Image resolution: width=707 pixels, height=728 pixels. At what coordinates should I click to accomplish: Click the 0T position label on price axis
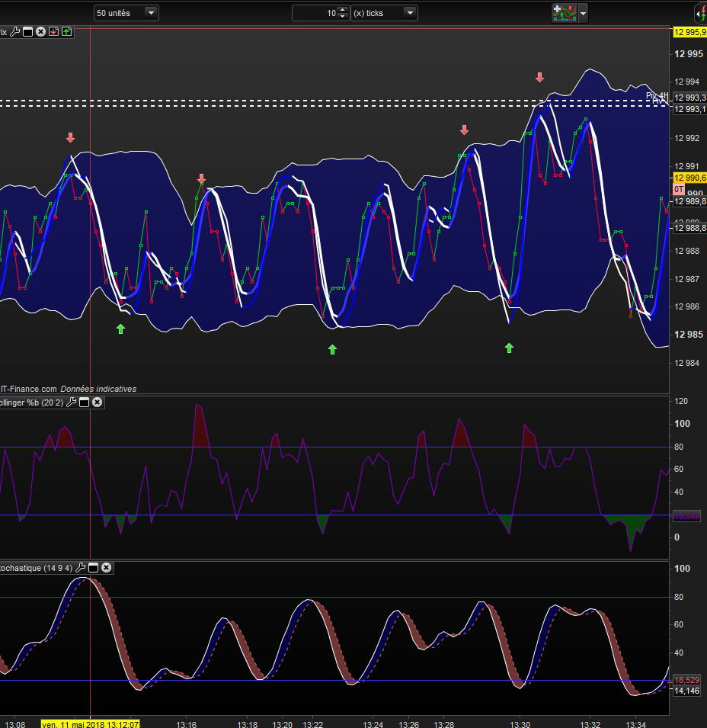pyautogui.click(x=678, y=189)
